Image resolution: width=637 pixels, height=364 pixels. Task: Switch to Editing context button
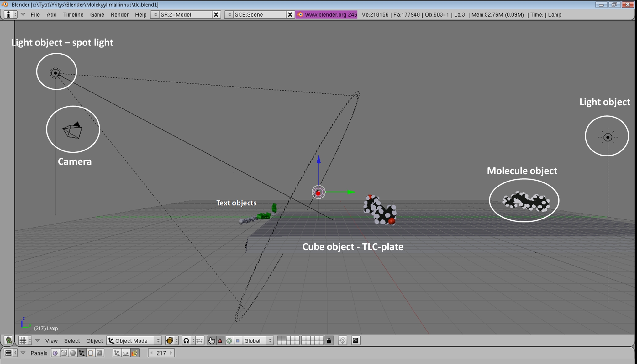coord(91,353)
